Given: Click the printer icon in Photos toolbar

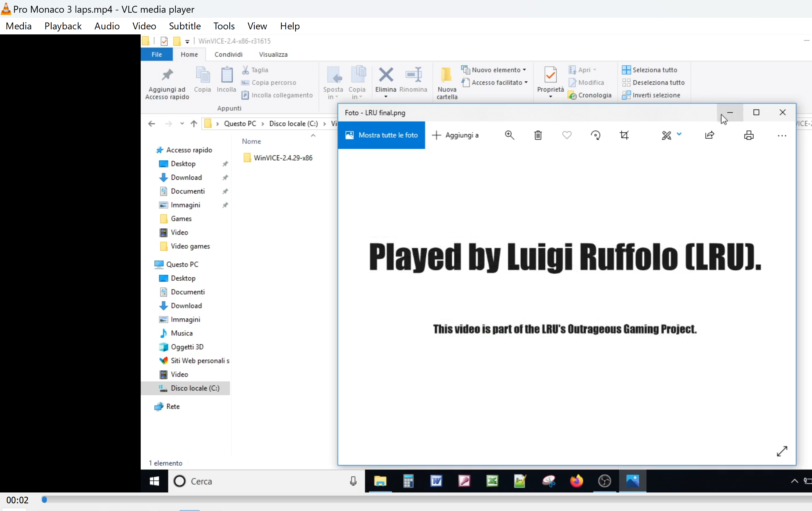Looking at the screenshot, I should pyautogui.click(x=749, y=135).
